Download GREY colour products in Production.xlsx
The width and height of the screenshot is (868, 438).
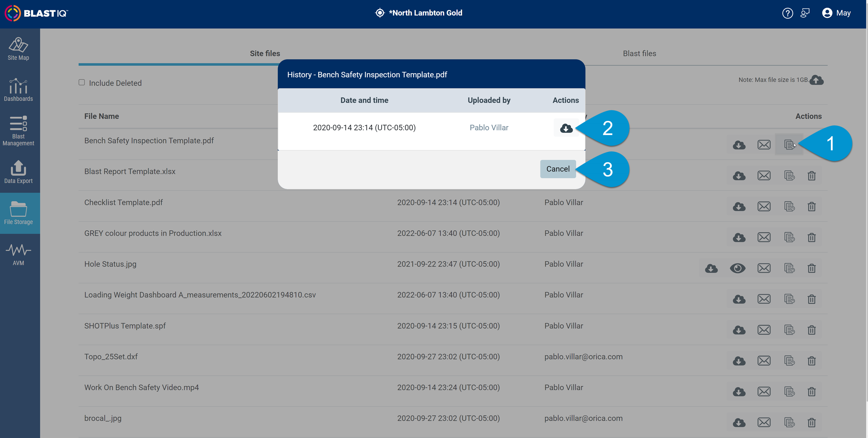pyautogui.click(x=739, y=237)
